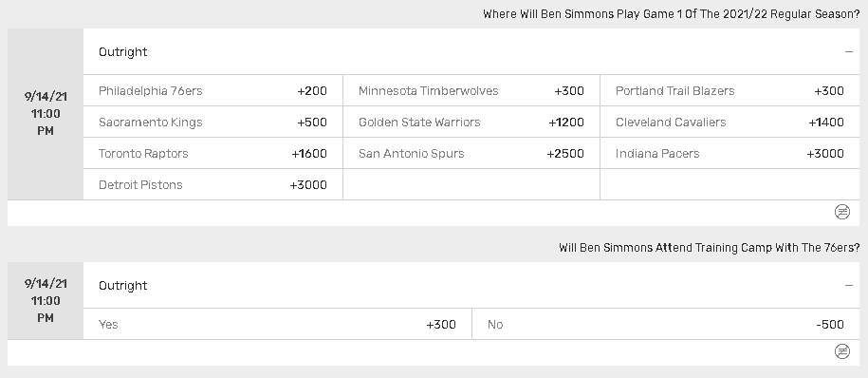Bet on Philadelphia 76ers at +200
Viewport: 868px width, 378px height.
click(x=213, y=90)
